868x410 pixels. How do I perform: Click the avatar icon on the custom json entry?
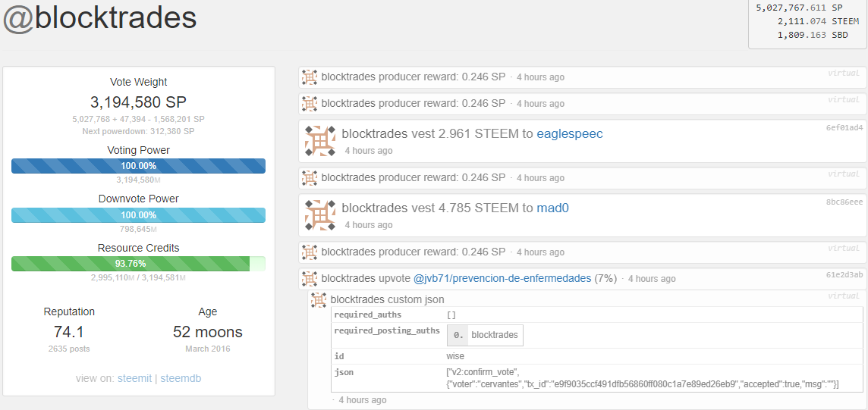coord(319,300)
